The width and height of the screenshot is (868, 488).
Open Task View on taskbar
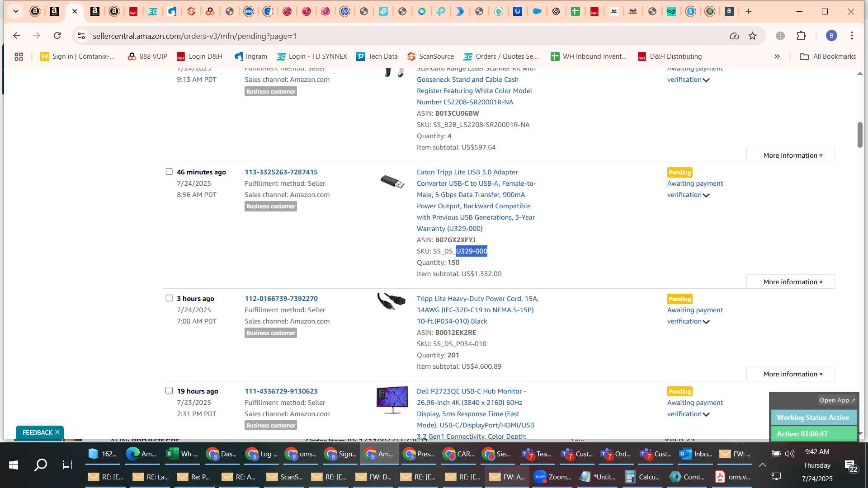(68, 465)
